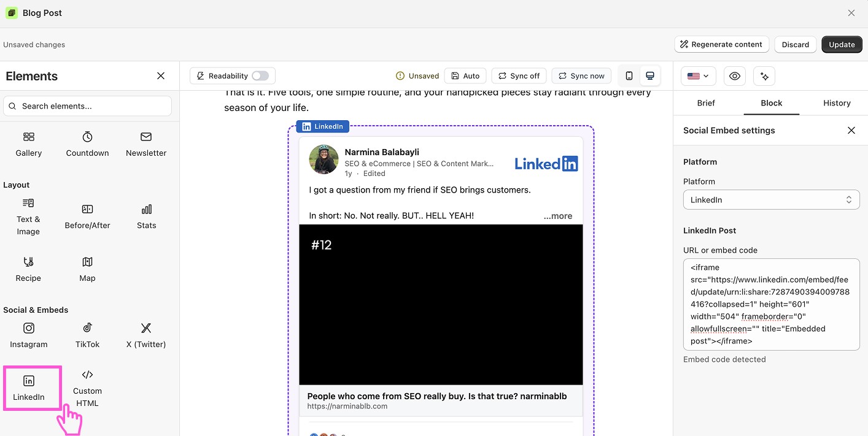The width and height of the screenshot is (868, 436).
Task: Add a Countdown element
Action: pos(88,145)
